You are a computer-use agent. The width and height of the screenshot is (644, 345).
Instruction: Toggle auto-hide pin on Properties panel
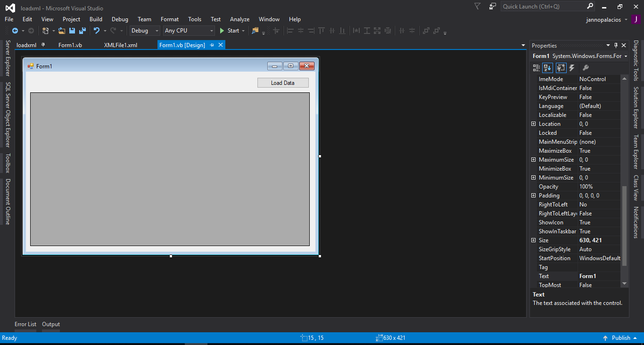[x=616, y=45]
